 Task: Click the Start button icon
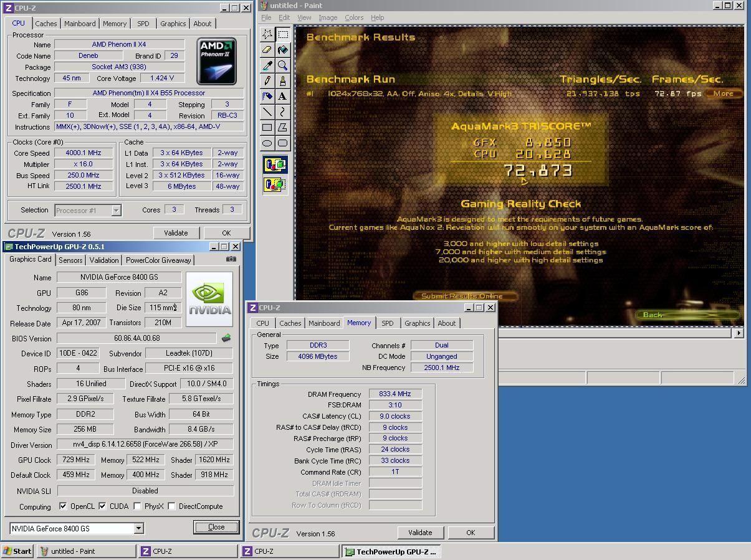[x=17, y=551]
